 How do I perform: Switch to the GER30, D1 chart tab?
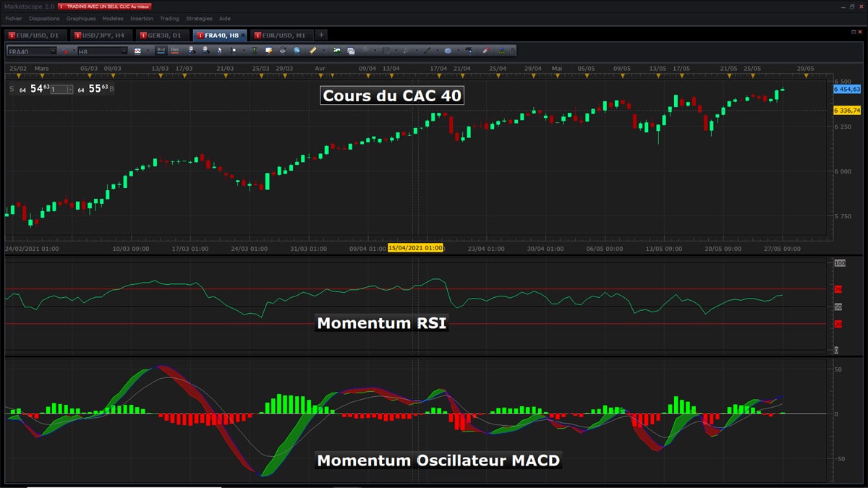pos(163,35)
